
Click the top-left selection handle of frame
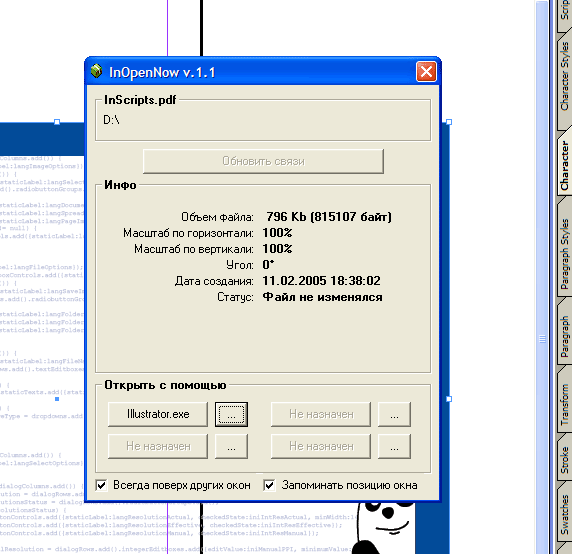pyautogui.click(x=57, y=122)
